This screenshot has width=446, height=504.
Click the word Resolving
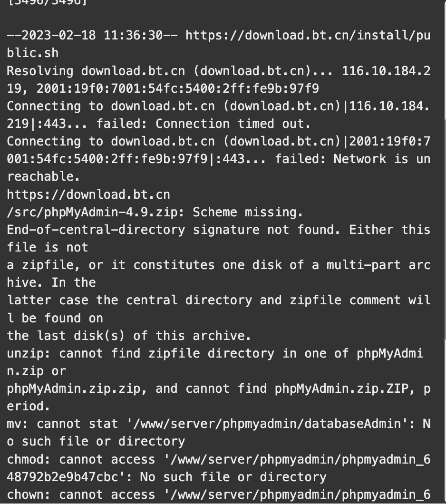pyautogui.click(x=39, y=71)
